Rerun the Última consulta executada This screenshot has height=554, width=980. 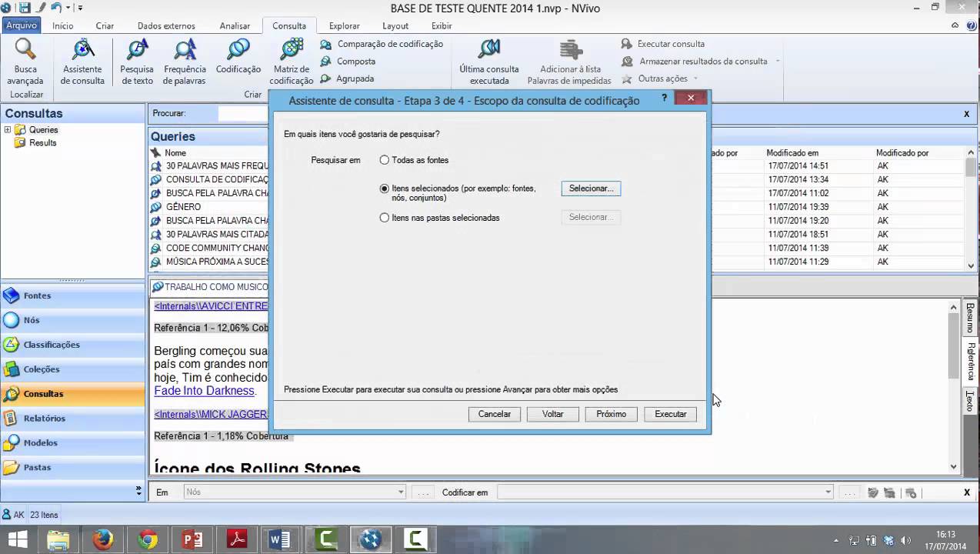pyautogui.click(x=489, y=62)
